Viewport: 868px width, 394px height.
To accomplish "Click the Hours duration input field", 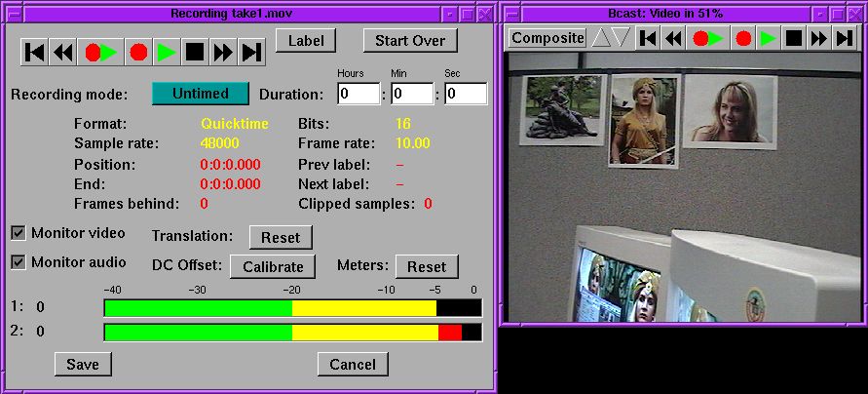I will (x=358, y=95).
